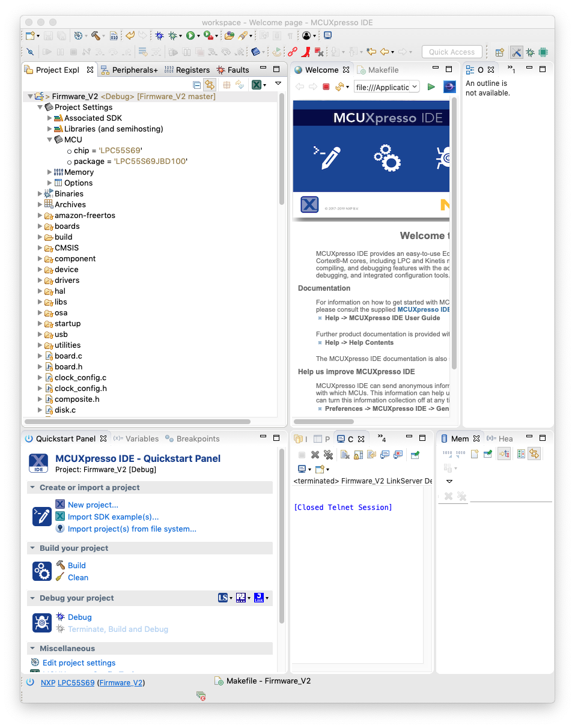Click the Debug link in Quickstart Panel
Image resolution: width=575 pixels, height=728 pixels.
[x=80, y=617]
